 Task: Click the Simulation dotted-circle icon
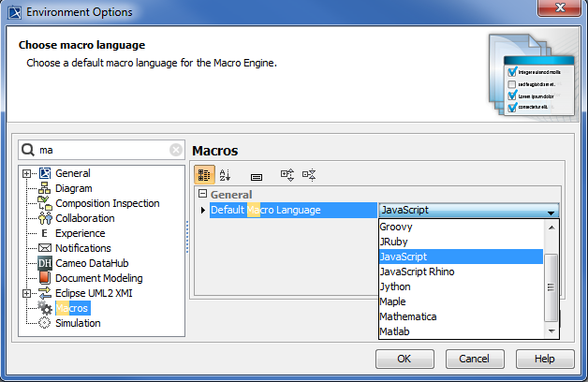(x=45, y=323)
